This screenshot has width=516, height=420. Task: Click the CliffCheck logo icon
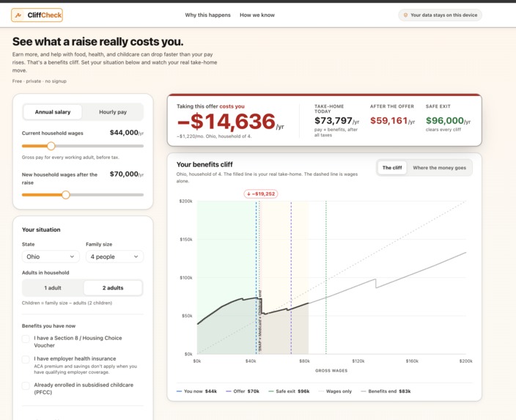click(18, 15)
